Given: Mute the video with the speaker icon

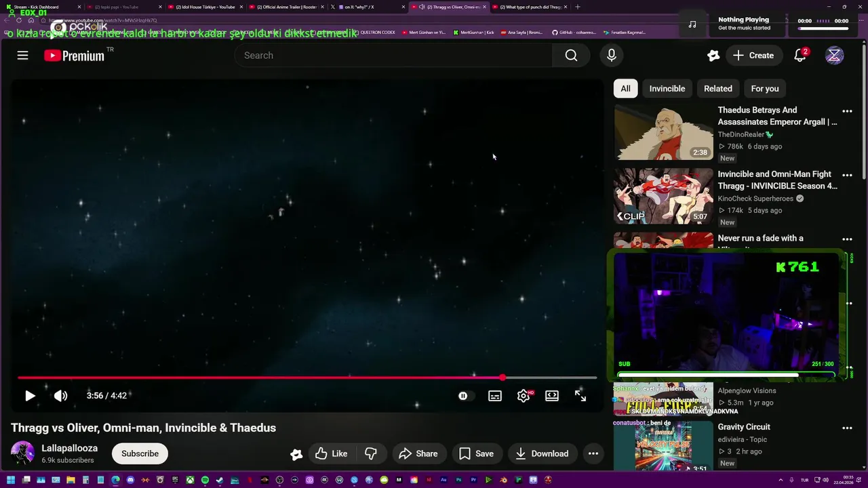Looking at the screenshot, I should click(x=60, y=396).
